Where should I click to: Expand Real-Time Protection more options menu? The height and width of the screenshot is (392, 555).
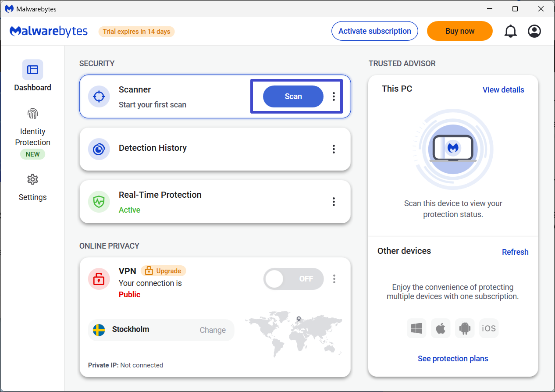[334, 202]
